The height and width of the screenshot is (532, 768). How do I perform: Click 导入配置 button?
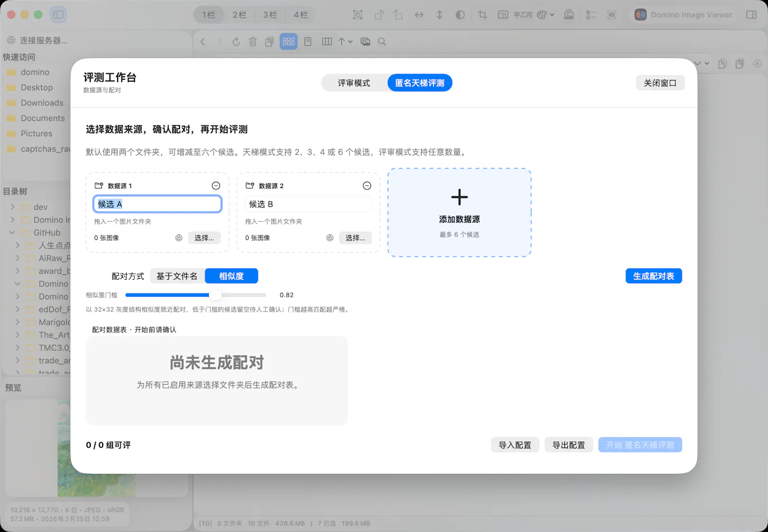tap(515, 445)
